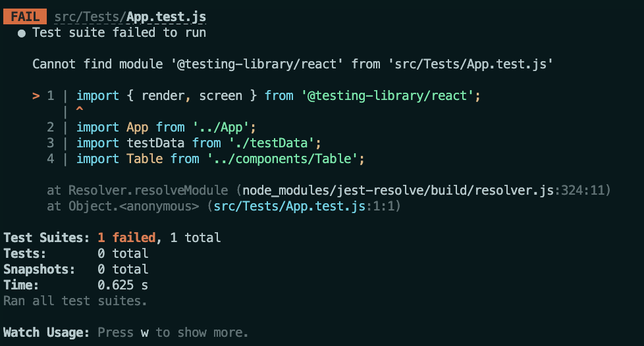Image resolution: width=644 pixels, height=346 pixels.
Task: Click the './testData' import path on line 3
Action: pos(261,143)
